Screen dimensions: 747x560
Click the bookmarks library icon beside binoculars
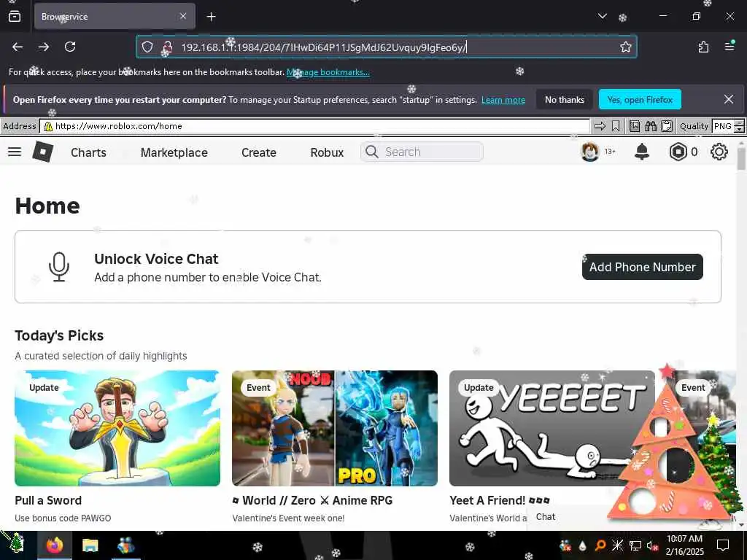coord(635,126)
